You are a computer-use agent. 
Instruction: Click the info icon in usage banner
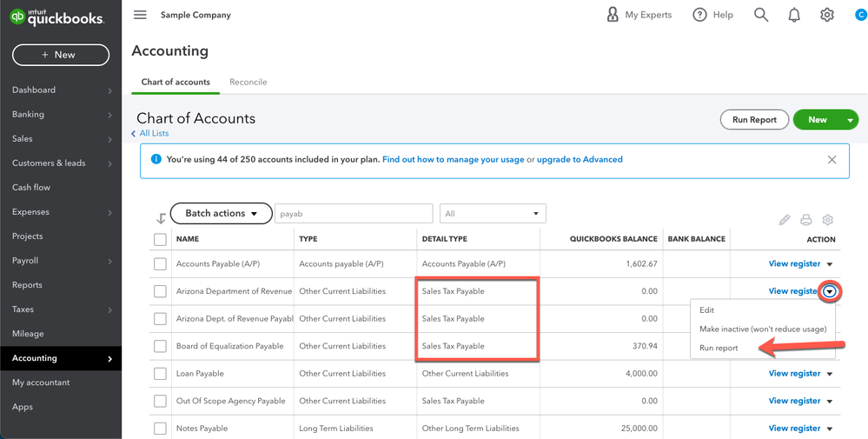tap(156, 159)
